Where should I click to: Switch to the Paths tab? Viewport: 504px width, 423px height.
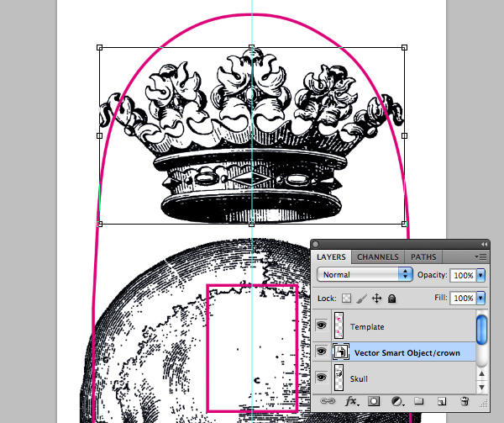423,257
